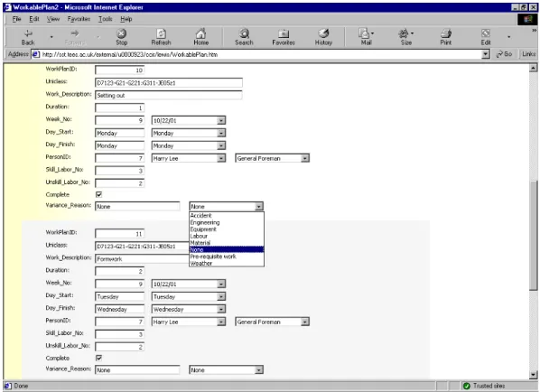This screenshot has width=540, height=392.
Task: Open the Favorites menu
Action: click(79, 19)
